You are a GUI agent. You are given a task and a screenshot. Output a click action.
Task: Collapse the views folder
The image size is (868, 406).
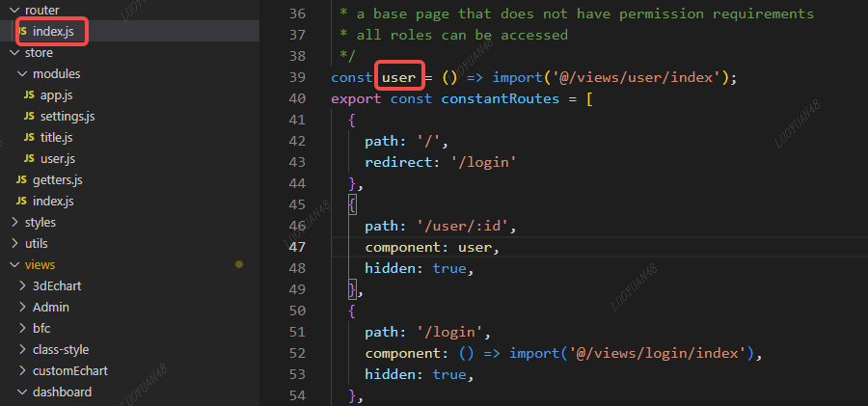14,265
